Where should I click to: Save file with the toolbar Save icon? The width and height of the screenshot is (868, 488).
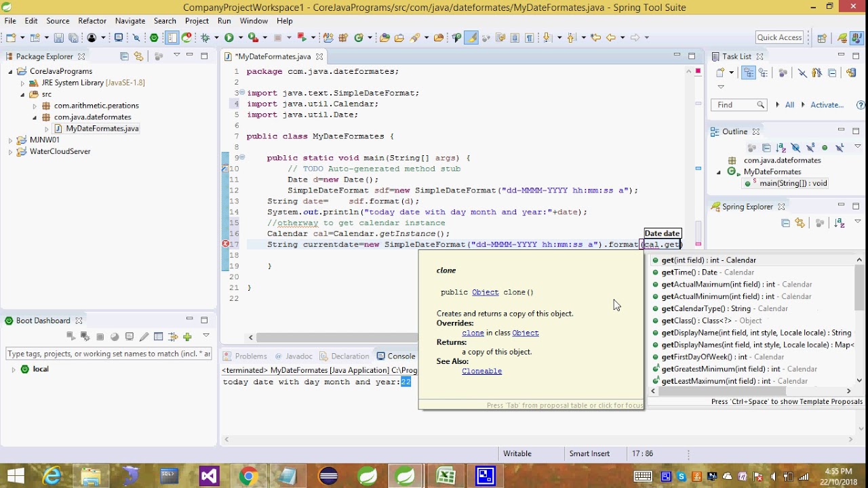pyautogui.click(x=58, y=38)
